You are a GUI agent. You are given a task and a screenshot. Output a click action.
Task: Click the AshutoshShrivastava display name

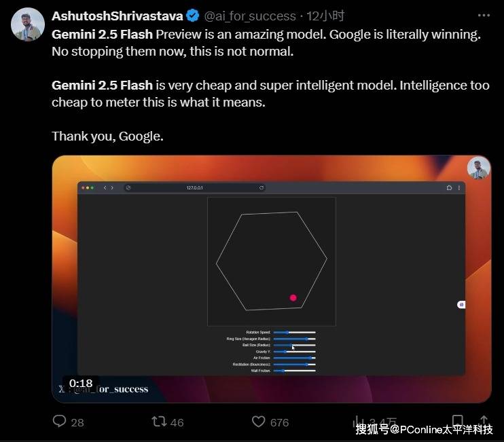point(117,16)
